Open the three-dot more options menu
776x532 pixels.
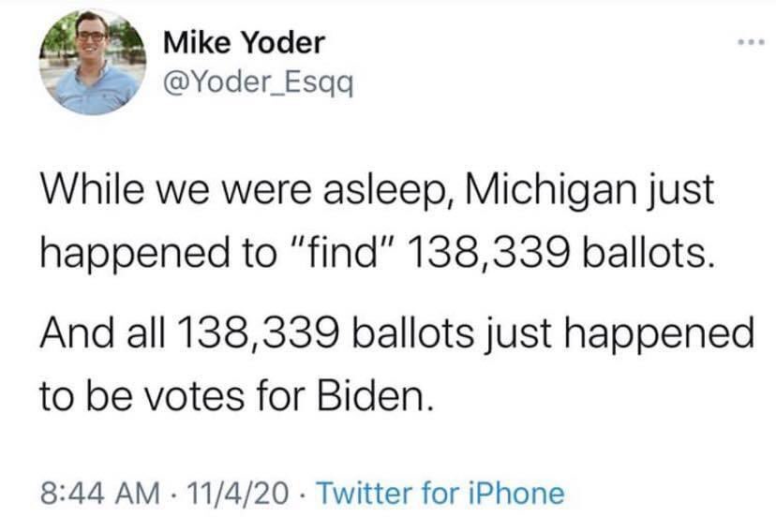point(745,45)
